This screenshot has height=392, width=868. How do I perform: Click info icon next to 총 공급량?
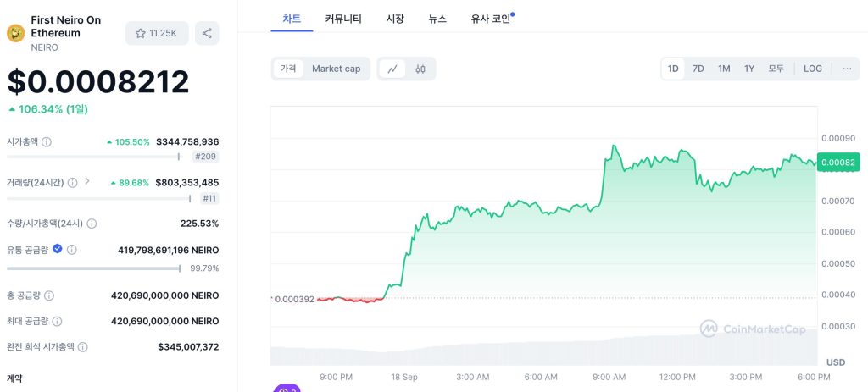click(x=49, y=295)
